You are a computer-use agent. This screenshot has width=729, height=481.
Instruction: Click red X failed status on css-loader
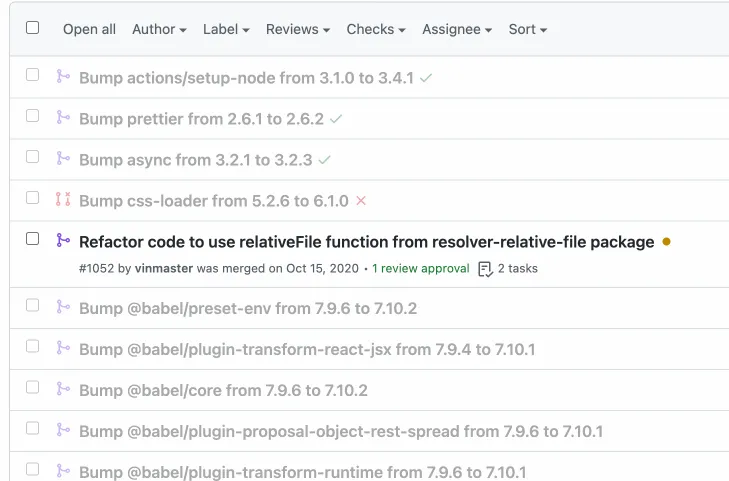coord(361,201)
